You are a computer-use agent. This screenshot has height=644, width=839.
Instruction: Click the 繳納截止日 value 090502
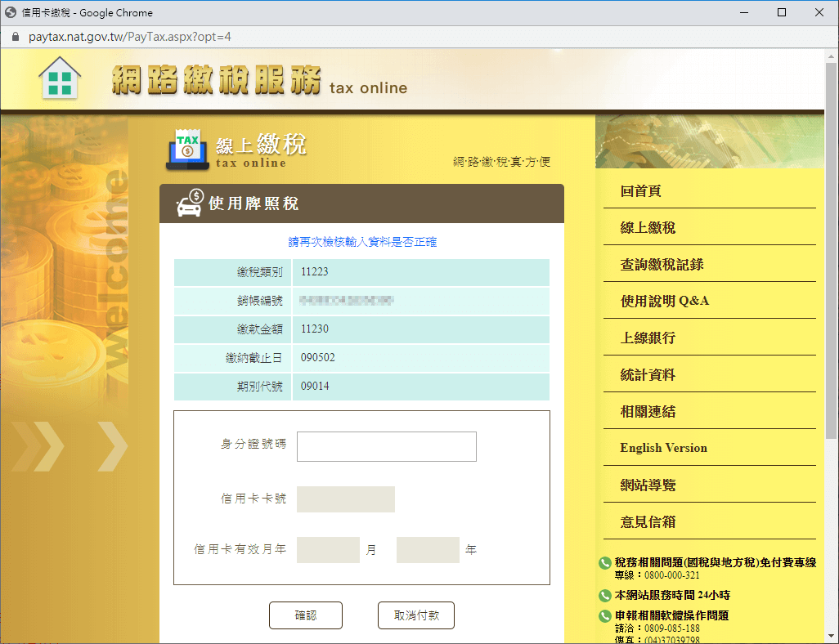tap(318, 357)
